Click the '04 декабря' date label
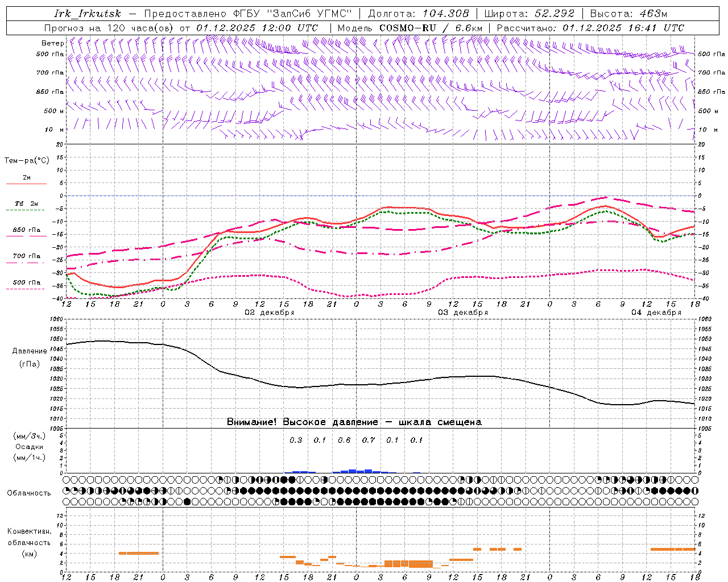 pos(656,313)
